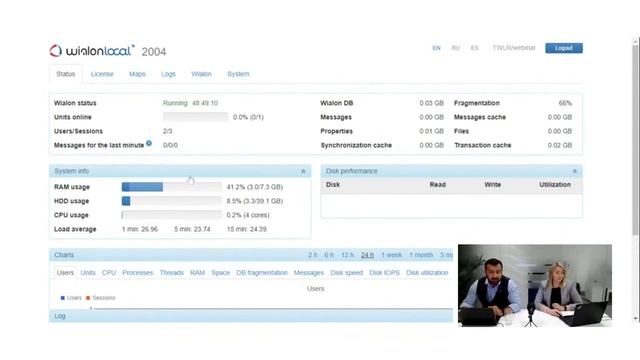
Task: Select the Disk speed chart tab
Action: (x=347, y=273)
